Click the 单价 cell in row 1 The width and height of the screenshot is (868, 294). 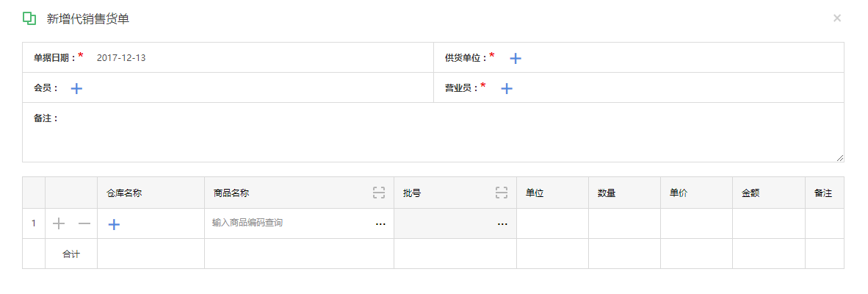point(696,223)
